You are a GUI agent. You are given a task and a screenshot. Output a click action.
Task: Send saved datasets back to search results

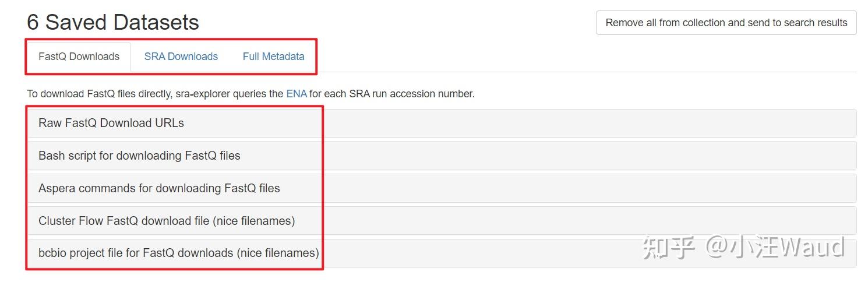(726, 23)
